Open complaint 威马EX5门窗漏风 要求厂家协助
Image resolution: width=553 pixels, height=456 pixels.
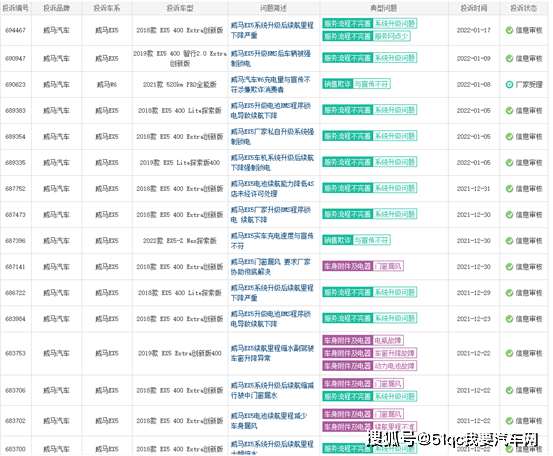[x=271, y=267]
